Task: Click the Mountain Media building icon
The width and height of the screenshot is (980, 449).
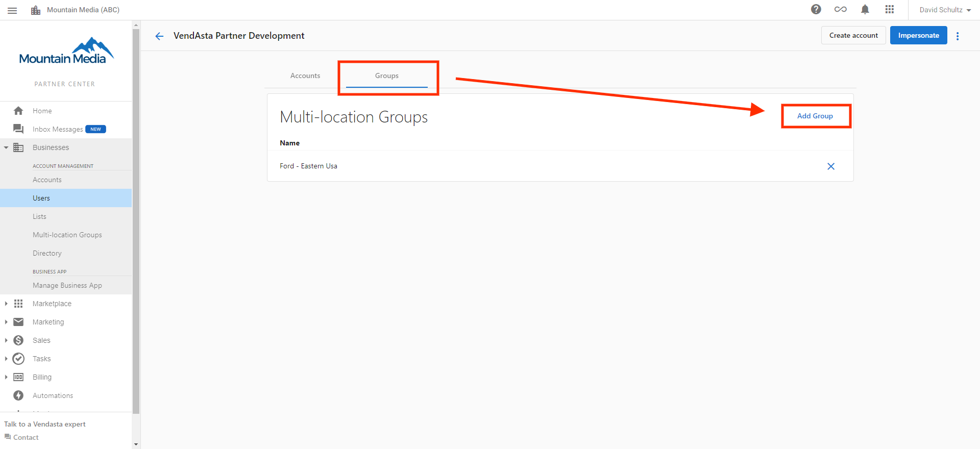Action: click(x=36, y=10)
